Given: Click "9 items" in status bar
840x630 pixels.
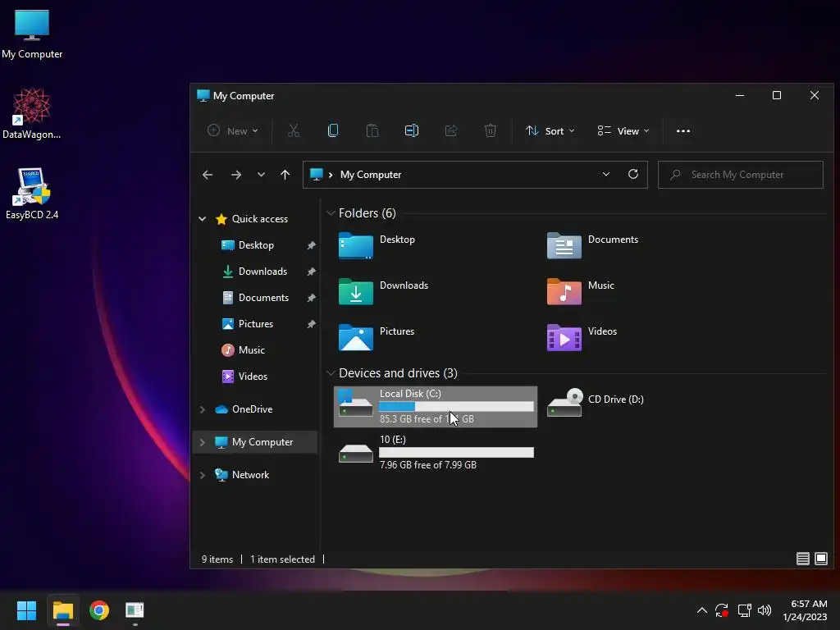Looking at the screenshot, I should [x=217, y=559].
